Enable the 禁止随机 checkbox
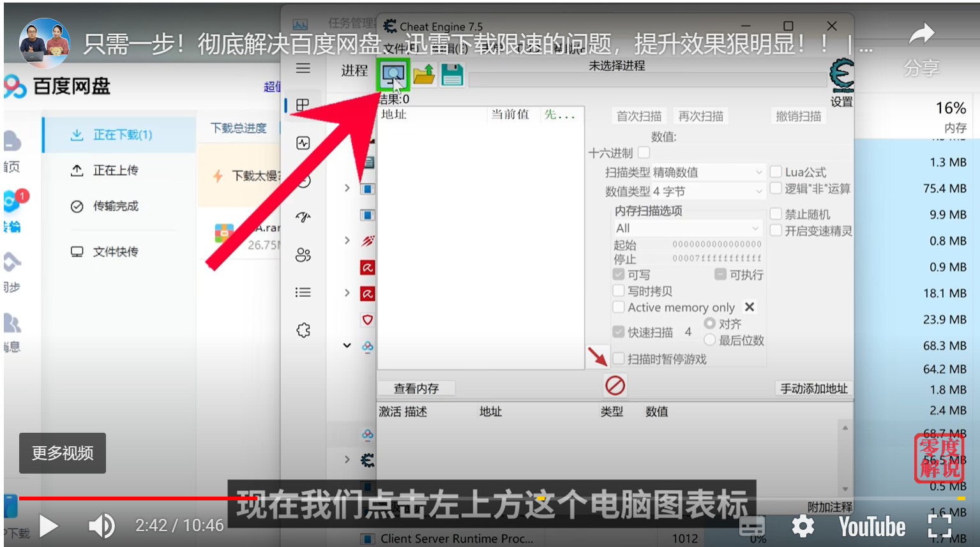Image resolution: width=980 pixels, height=547 pixels. [x=776, y=214]
